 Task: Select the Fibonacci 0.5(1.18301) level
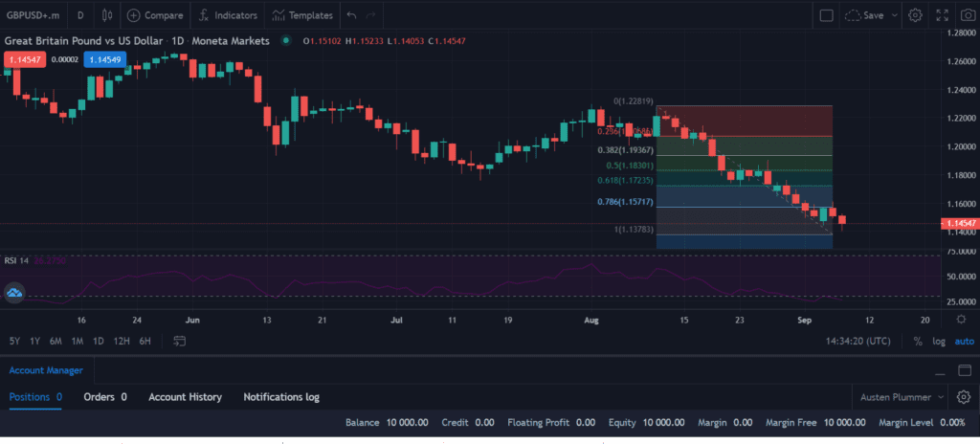(630, 166)
